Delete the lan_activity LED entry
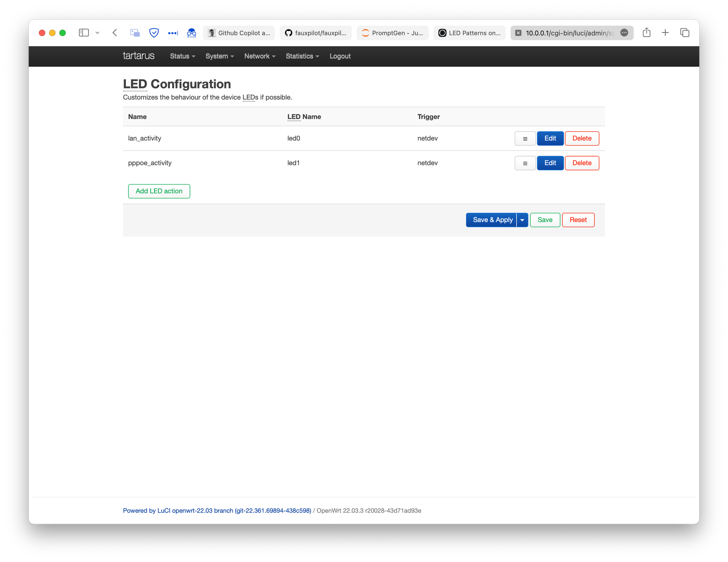728x562 pixels. 582,138
